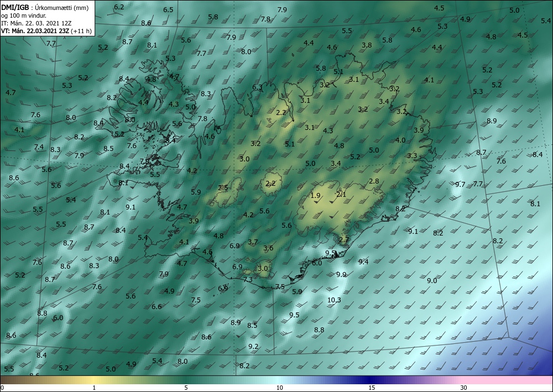Viewport: 553px width, 392px height.
Task: Click the 6.3 value on the north coast
Action: [257, 87]
